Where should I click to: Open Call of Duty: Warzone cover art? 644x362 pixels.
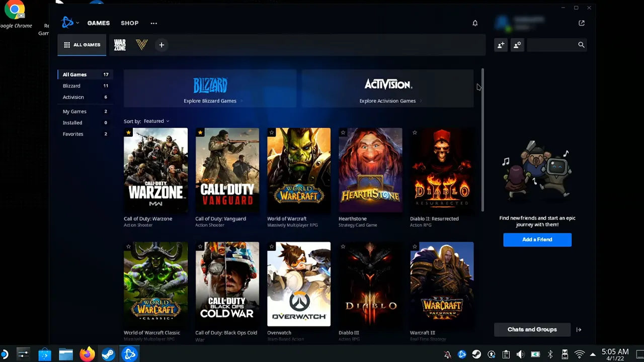155,170
